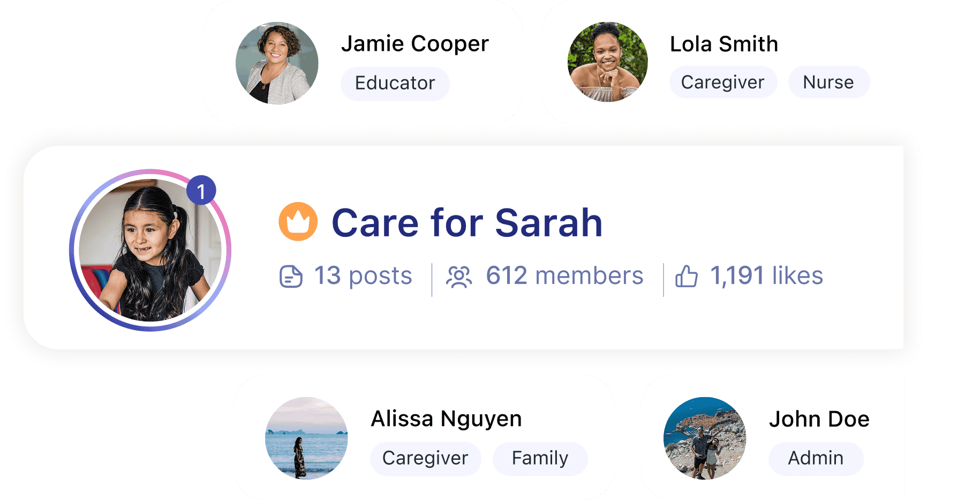
Task: Open Jamie Cooper's profile photo
Action: point(277,63)
